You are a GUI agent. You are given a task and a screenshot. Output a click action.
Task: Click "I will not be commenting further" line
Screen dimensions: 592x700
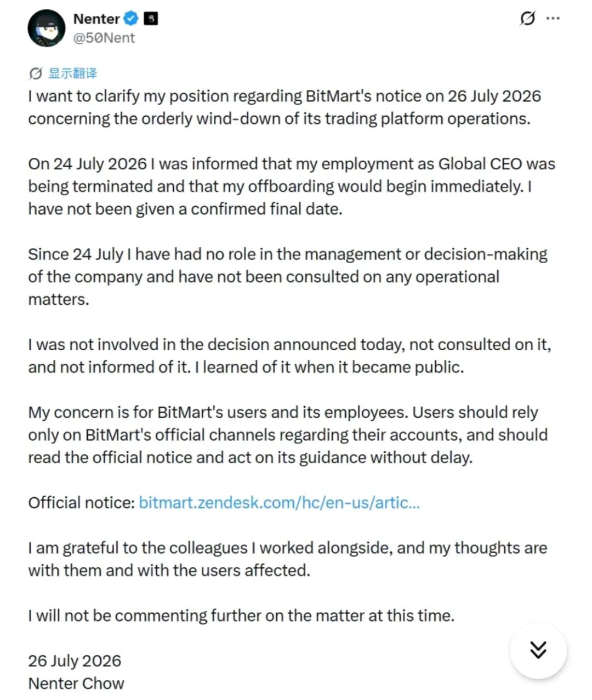coord(241,616)
